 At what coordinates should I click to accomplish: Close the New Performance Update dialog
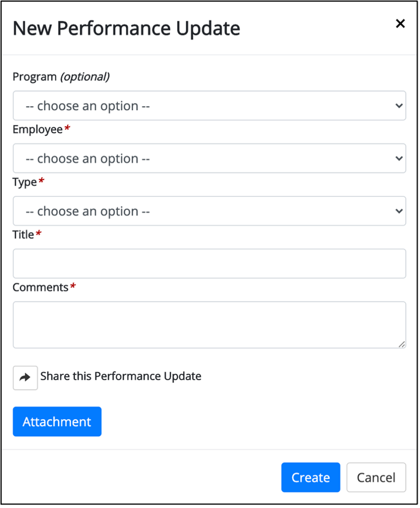click(x=401, y=24)
